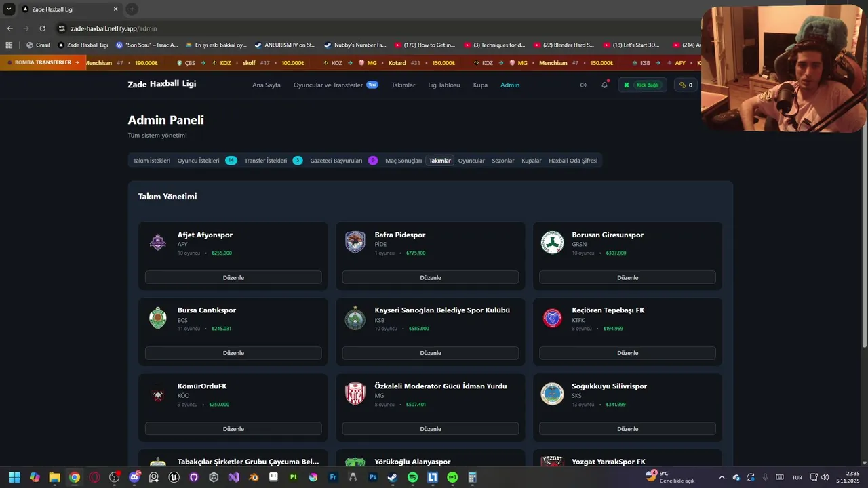Open the Kupalar tab
This screenshot has width=868, height=488.
coord(532,161)
